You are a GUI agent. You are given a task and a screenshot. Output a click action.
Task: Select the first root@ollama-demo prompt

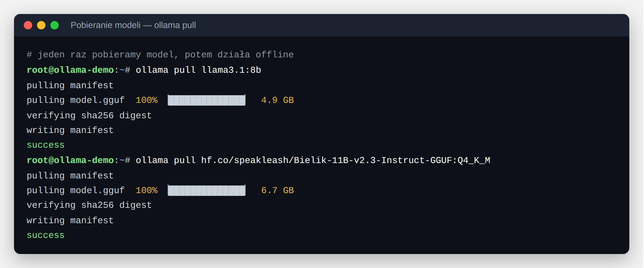[70, 70]
